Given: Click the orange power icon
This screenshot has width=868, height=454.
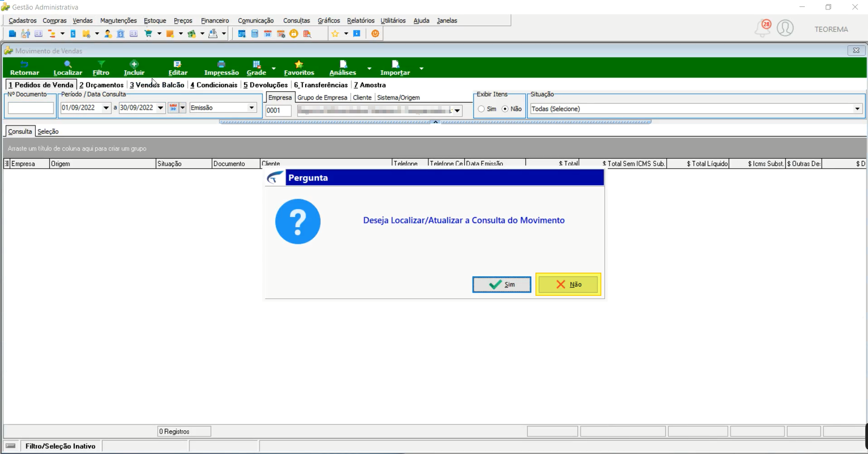Looking at the screenshot, I should click(x=375, y=34).
